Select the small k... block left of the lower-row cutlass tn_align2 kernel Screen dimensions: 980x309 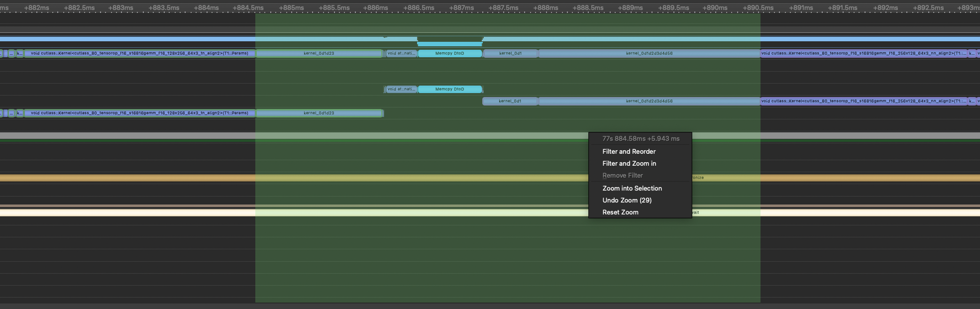[x=19, y=113]
